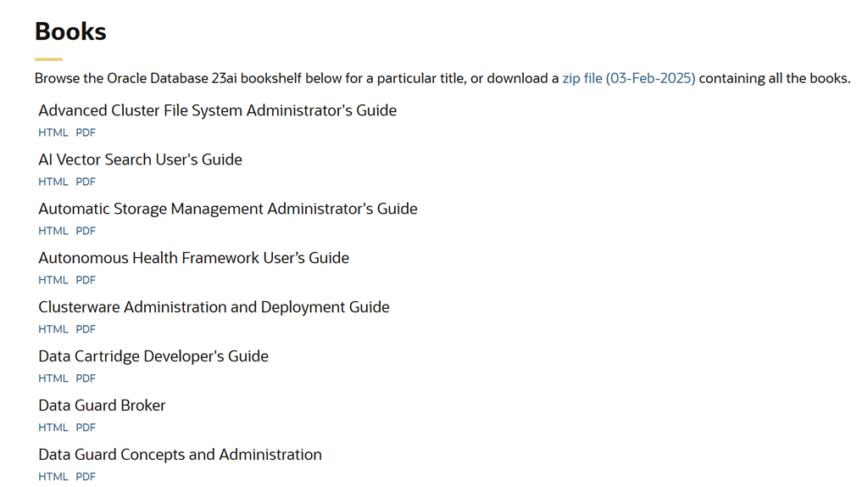Click the AI Vector Search User's Guide title
This screenshot has width=868, height=487.
click(140, 160)
